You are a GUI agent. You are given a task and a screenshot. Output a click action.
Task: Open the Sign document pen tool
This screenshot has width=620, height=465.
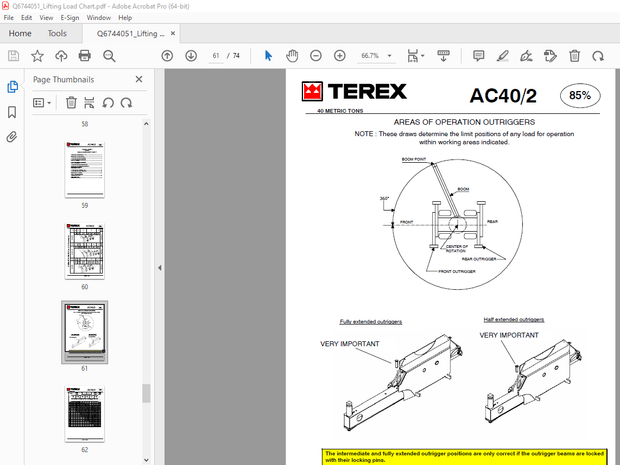[x=526, y=56]
